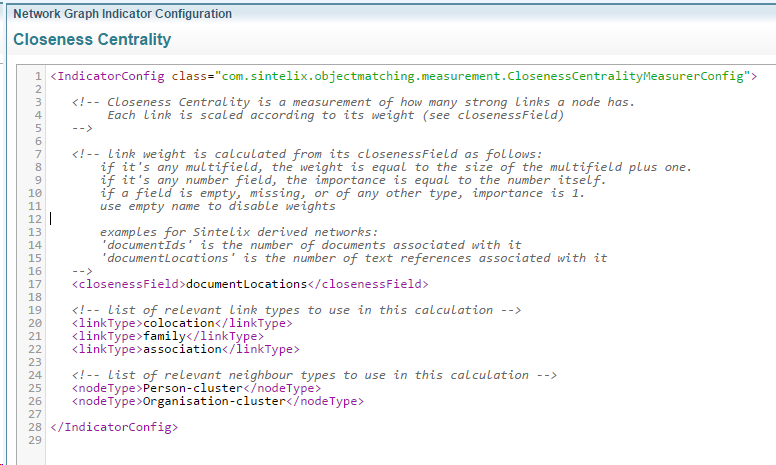
Task: Place cursor in the Organisation-cluster nodeType value
Action: tap(214, 401)
